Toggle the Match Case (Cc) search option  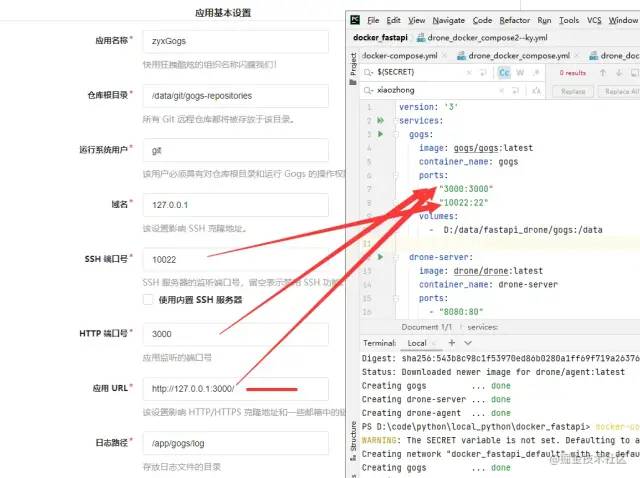tap(504, 73)
